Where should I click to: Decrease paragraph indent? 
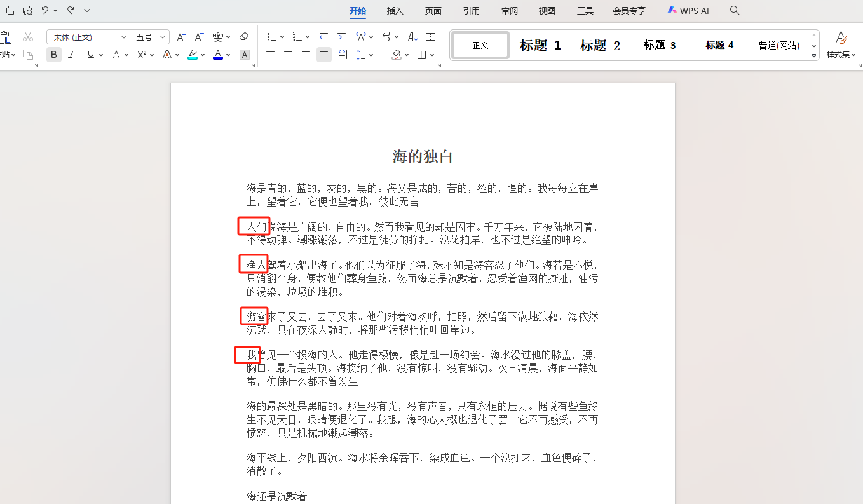pyautogui.click(x=324, y=37)
